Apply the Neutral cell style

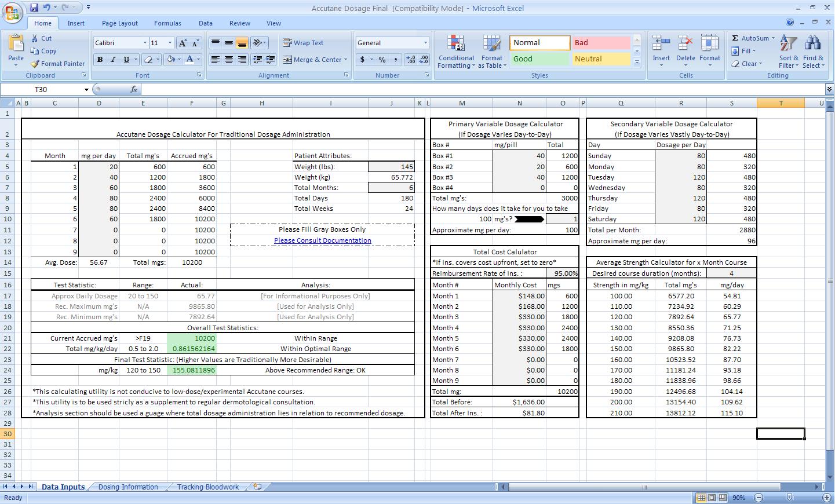tap(601, 59)
